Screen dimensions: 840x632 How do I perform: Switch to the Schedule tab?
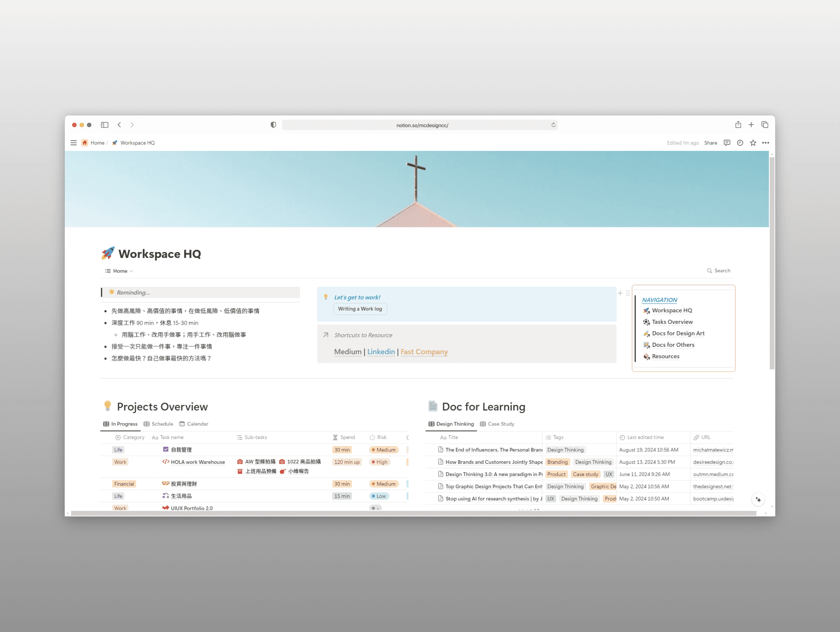click(x=162, y=424)
